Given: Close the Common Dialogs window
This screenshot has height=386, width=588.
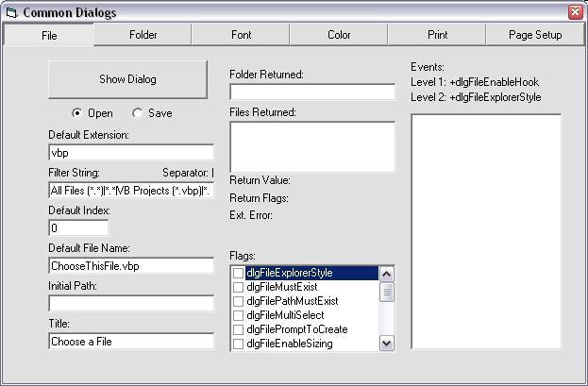Looking at the screenshot, I should click(x=575, y=11).
